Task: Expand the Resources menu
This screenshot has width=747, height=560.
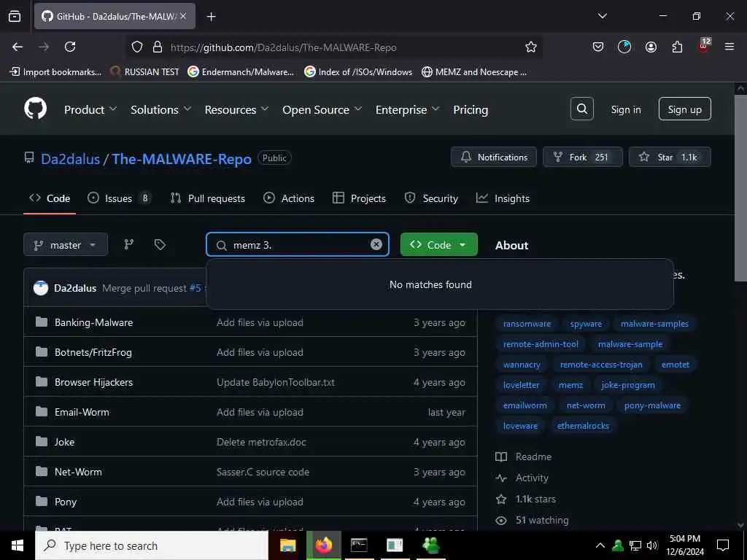Action: click(x=236, y=109)
